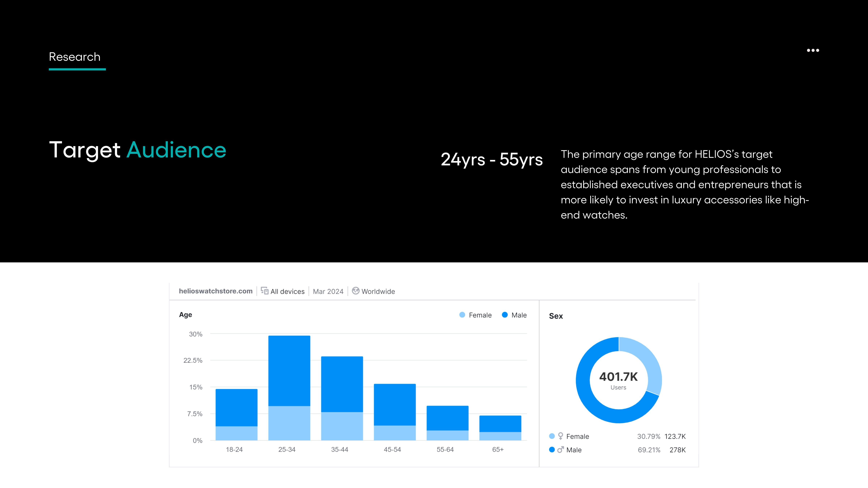Click the dark blue Male dot in Sex legend
The height and width of the screenshot is (488, 868).
(552, 450)
